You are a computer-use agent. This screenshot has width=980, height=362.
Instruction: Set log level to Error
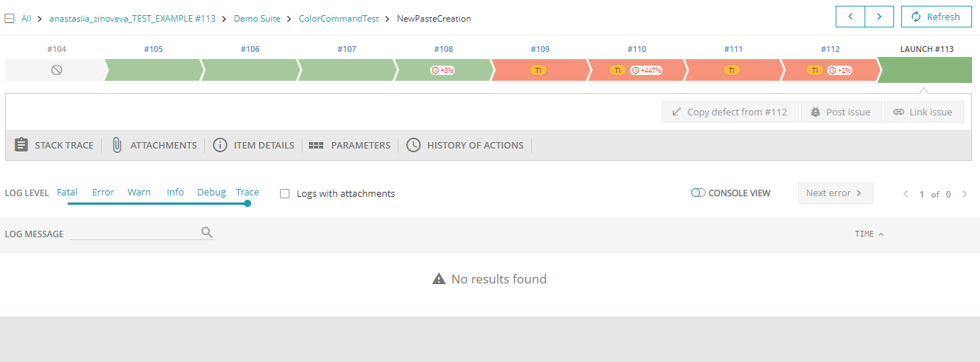coord(103,193)
